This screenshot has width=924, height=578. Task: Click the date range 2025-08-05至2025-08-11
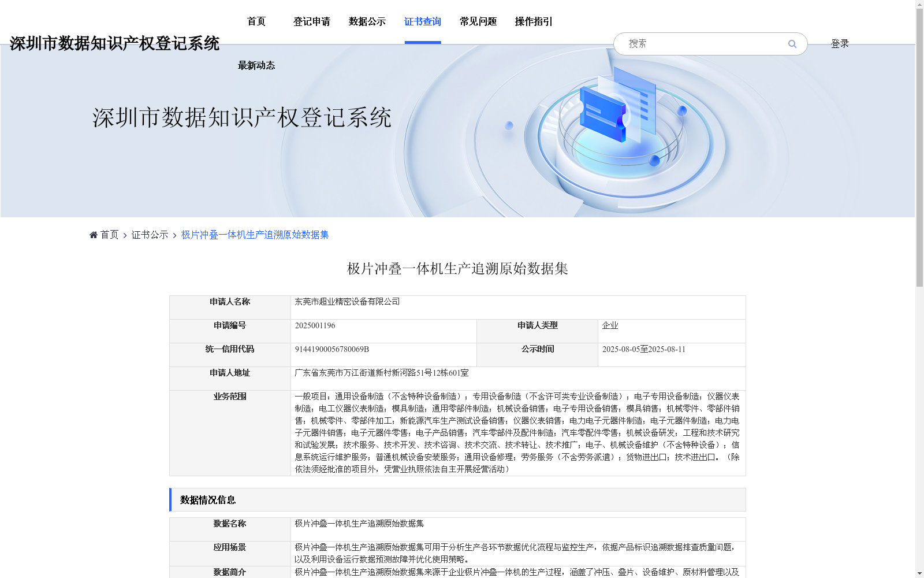click(x=643, y=349)
